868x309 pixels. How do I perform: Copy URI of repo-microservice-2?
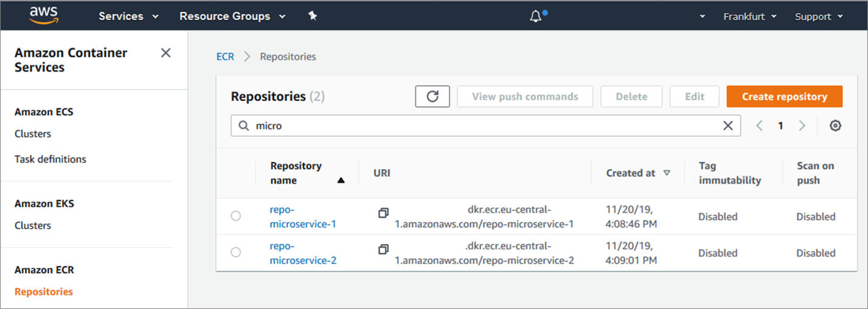pos(383,249)
